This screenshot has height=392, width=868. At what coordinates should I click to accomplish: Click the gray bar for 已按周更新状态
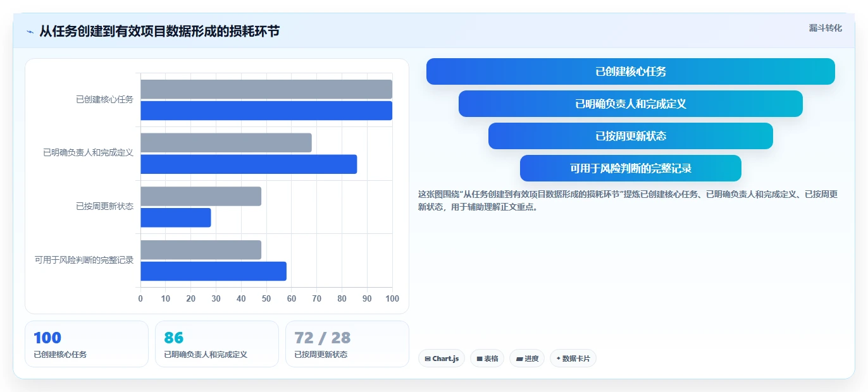pyautogui.click(x=201, y=196)
